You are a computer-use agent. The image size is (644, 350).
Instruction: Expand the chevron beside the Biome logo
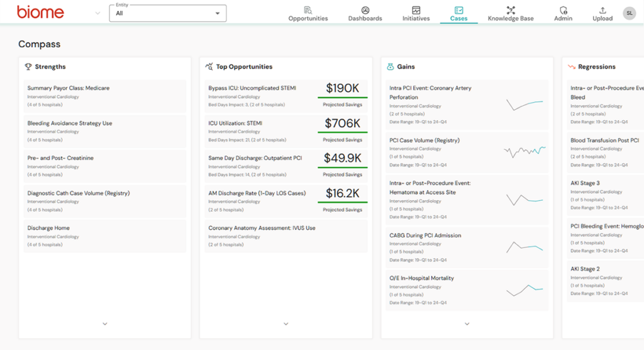[x=97, y=13]
